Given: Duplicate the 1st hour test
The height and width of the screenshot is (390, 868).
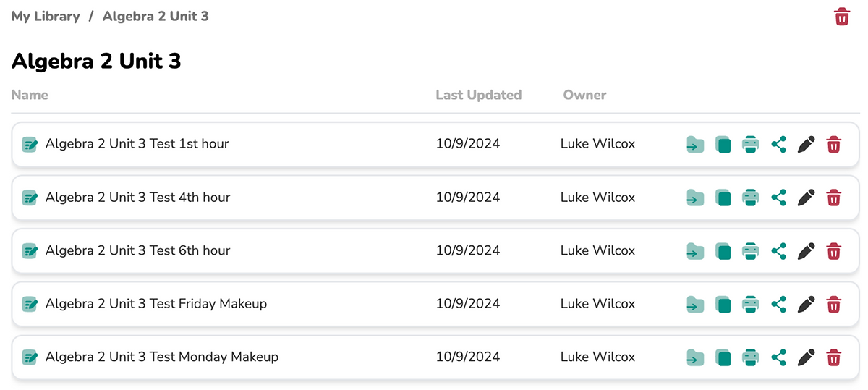Looking at the screenshot, I should pos(723,145).
